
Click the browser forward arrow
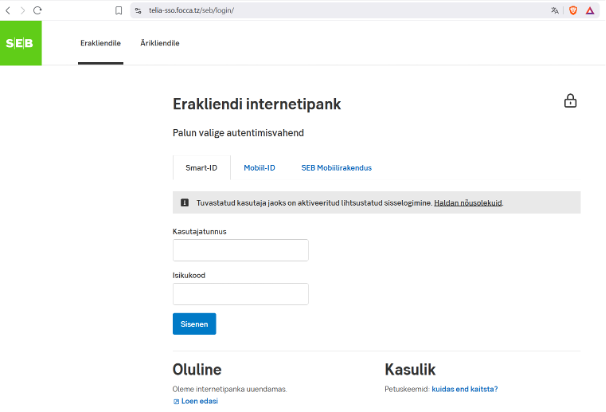point(22,9)
